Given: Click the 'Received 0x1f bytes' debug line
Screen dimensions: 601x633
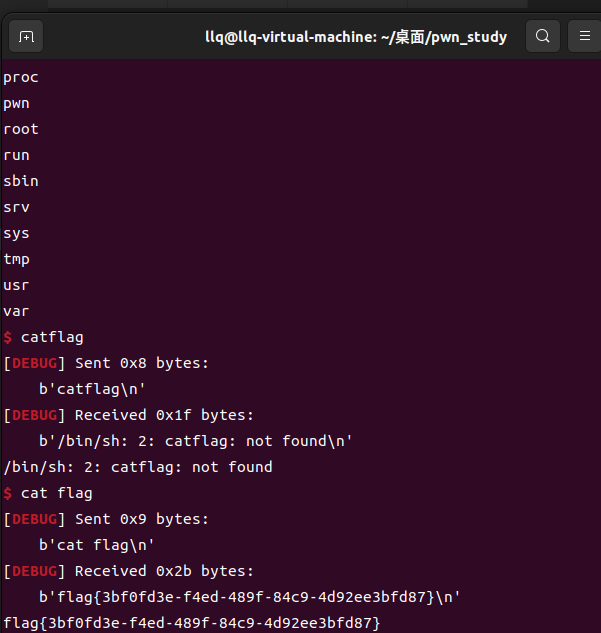Looking at the screenshot, I should [x=129, y=415].
